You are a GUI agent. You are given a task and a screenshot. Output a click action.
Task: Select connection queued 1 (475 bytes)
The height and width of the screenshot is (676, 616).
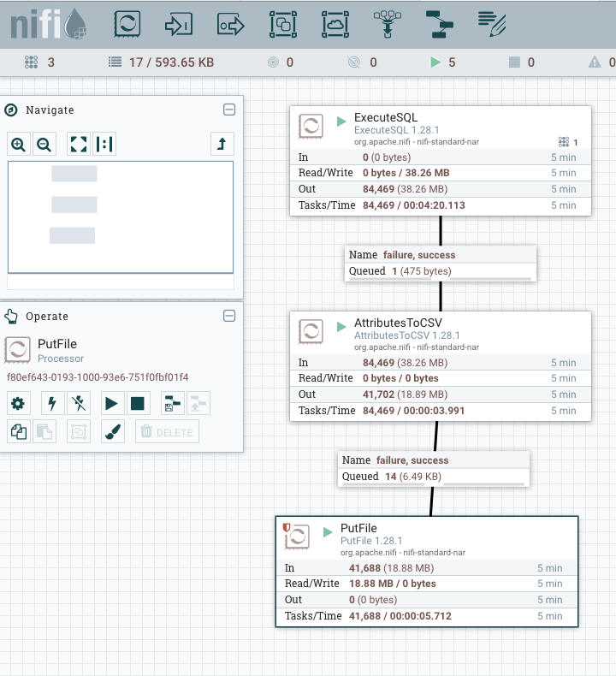pyautogui.click(x=441, y=271)
